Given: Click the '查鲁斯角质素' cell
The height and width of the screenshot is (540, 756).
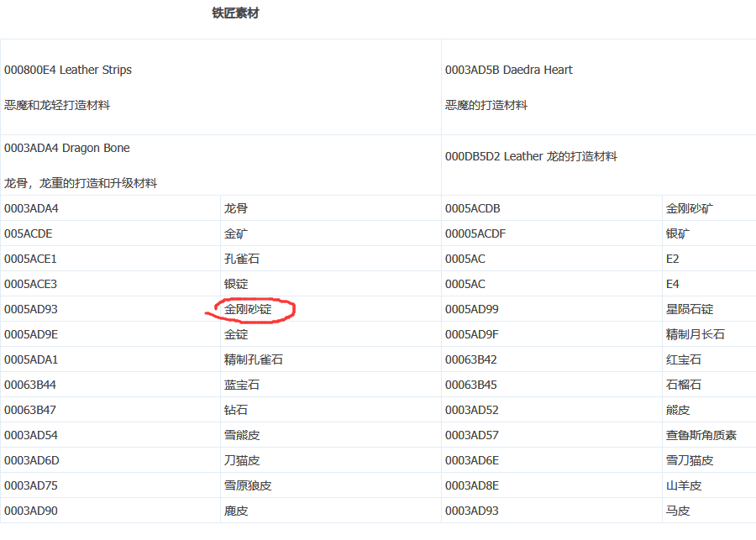Looking at the screenshot, I should (x=701, y=435).
